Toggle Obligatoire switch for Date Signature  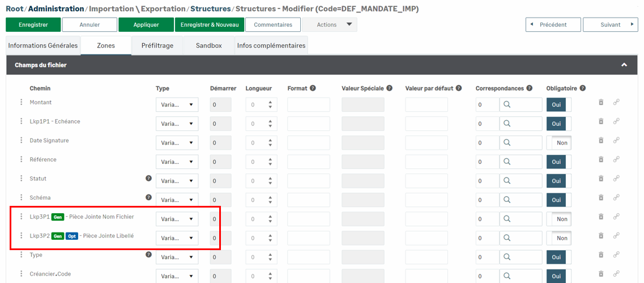point(558,143)
